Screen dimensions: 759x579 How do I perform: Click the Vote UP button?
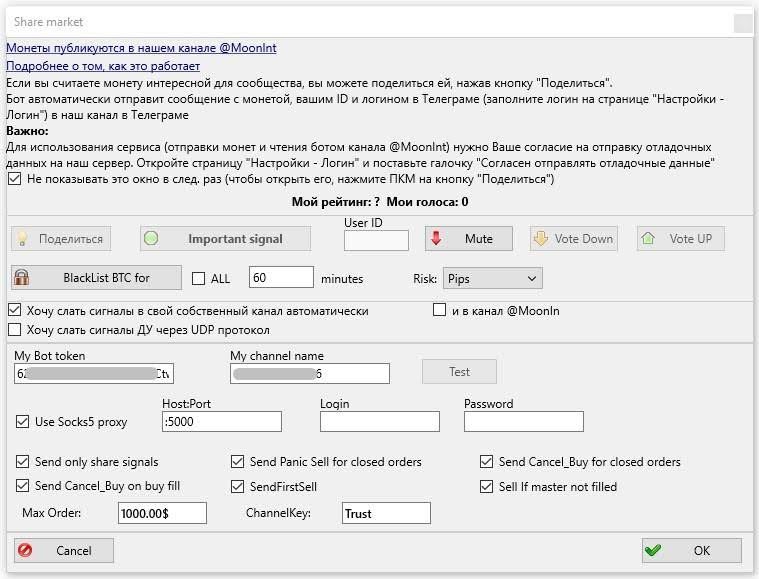pyautogui.click(x=680, y=239)
